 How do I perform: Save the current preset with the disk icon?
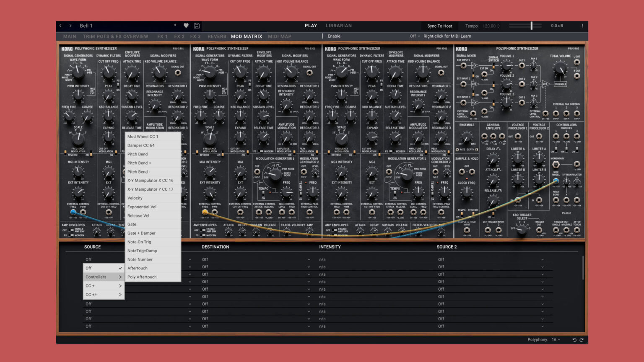point(197,26)
